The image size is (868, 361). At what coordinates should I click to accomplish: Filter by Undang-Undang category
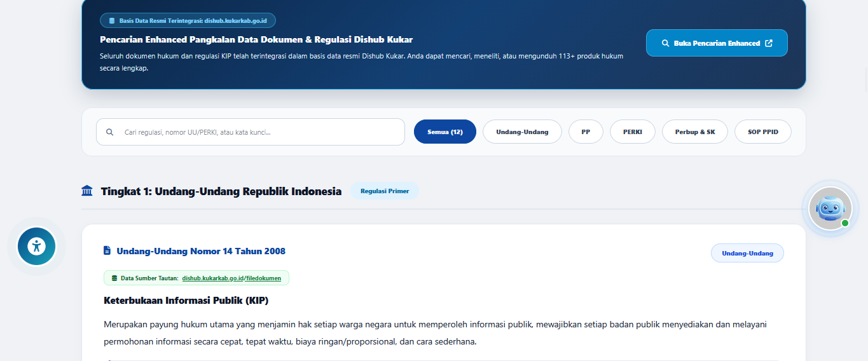[x=522, y=132]
